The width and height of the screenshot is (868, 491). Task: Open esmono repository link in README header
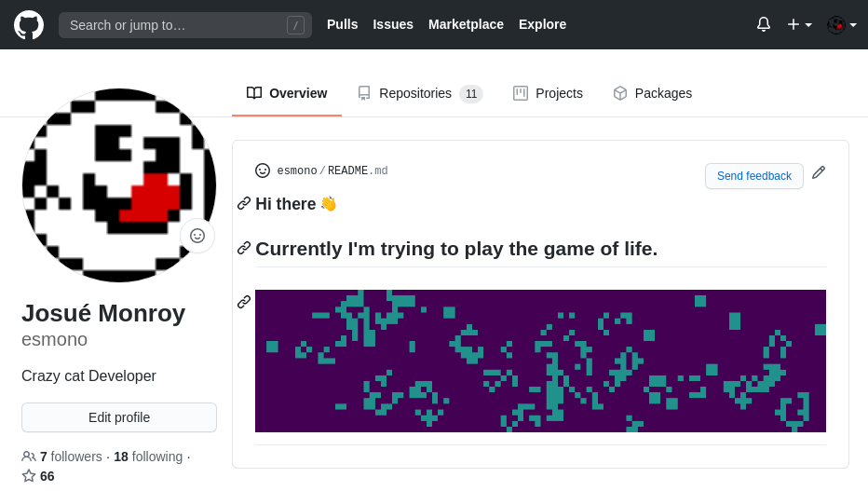pyautogui.click(x=297, y=170)
